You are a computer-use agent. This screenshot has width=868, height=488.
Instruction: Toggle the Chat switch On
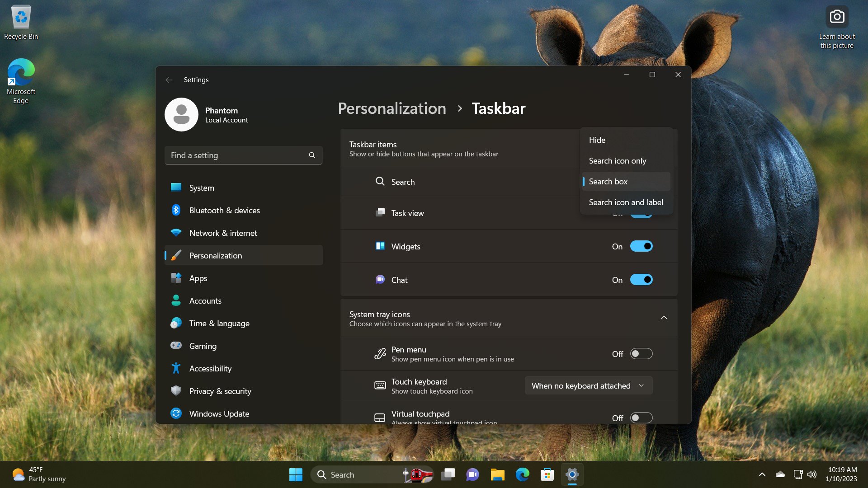click(641, 279)
